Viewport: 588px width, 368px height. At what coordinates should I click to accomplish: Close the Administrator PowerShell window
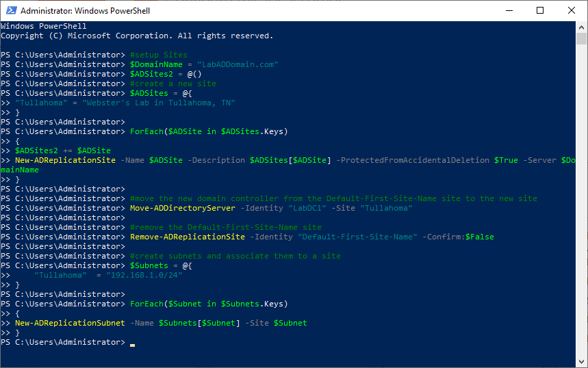(x=572, y=11)
